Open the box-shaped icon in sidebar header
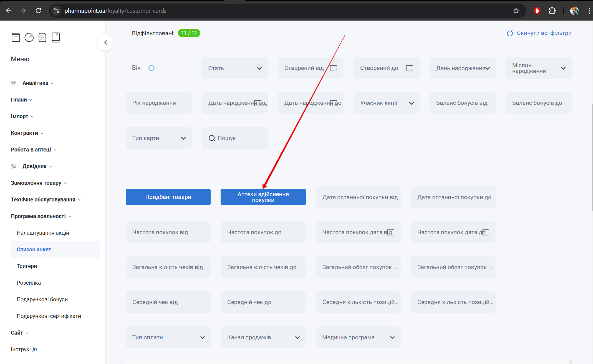This screenshot has height=364, width=593. click(16, 37)
